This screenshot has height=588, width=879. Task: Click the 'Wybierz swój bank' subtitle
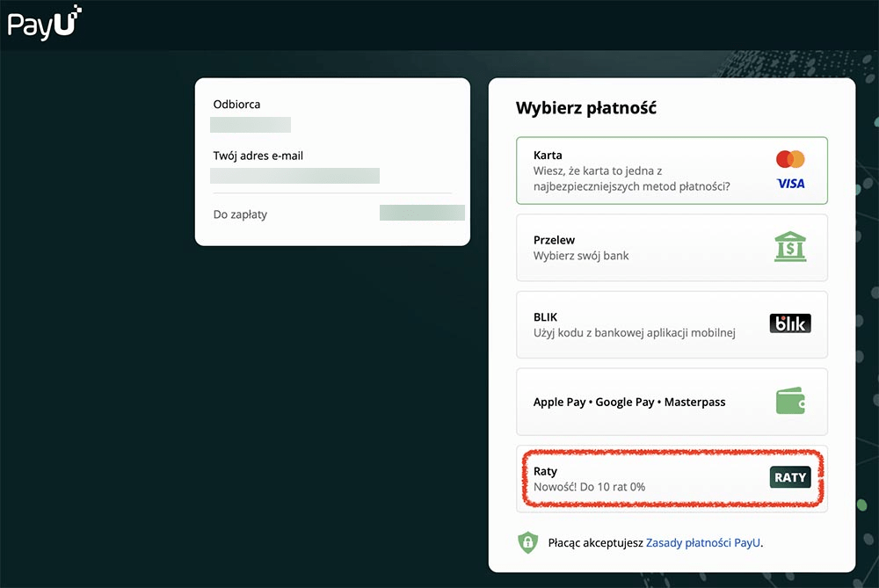click(581, 256)
